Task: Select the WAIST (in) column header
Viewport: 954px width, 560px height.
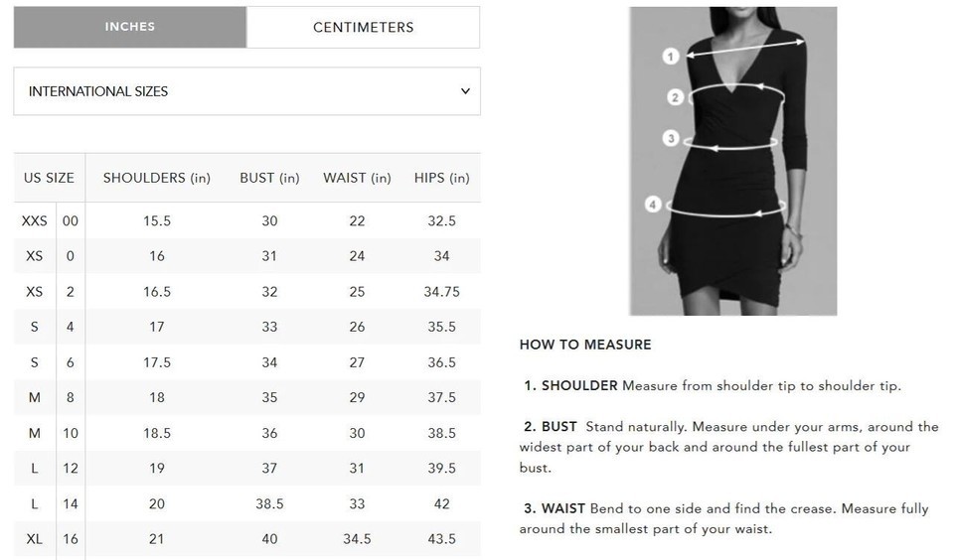Action: 357,178
